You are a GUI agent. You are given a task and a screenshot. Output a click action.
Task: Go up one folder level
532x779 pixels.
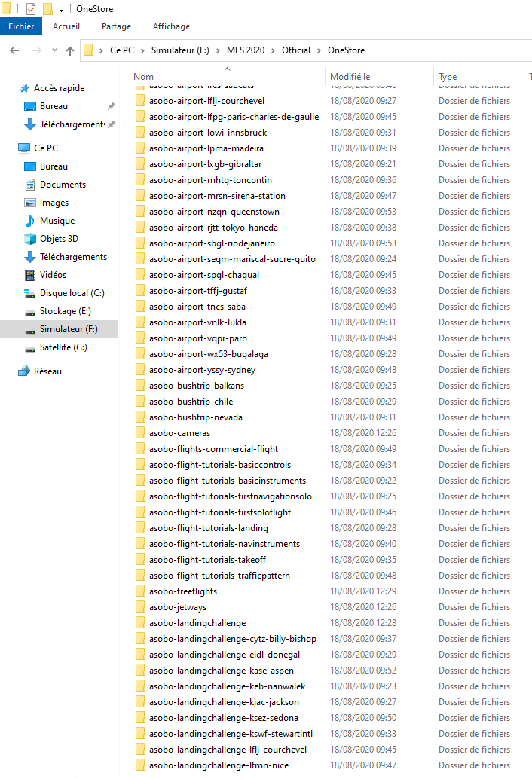pyautogui.click(x=70, y=50)
